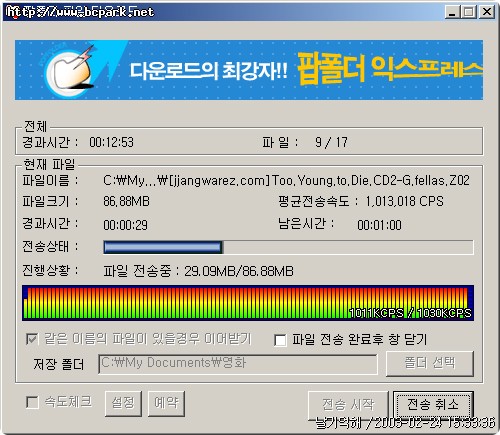Click the window title bar text
The width and height of the screenshot is (500, 435).
click(80, 12)
